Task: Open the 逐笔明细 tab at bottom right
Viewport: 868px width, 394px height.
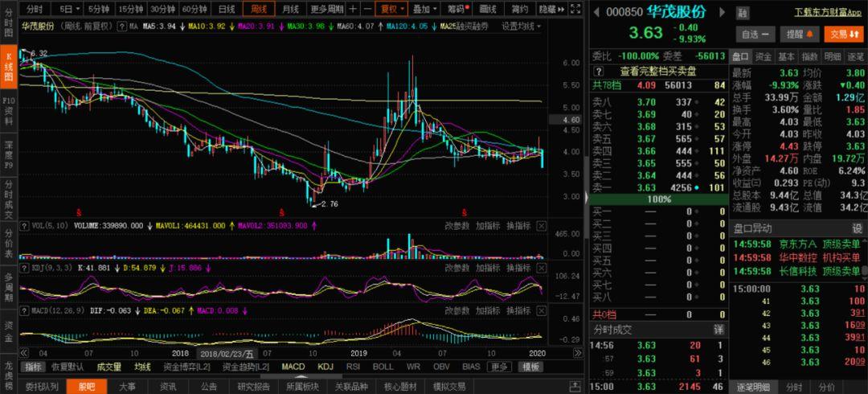Action: click(753, 387)
